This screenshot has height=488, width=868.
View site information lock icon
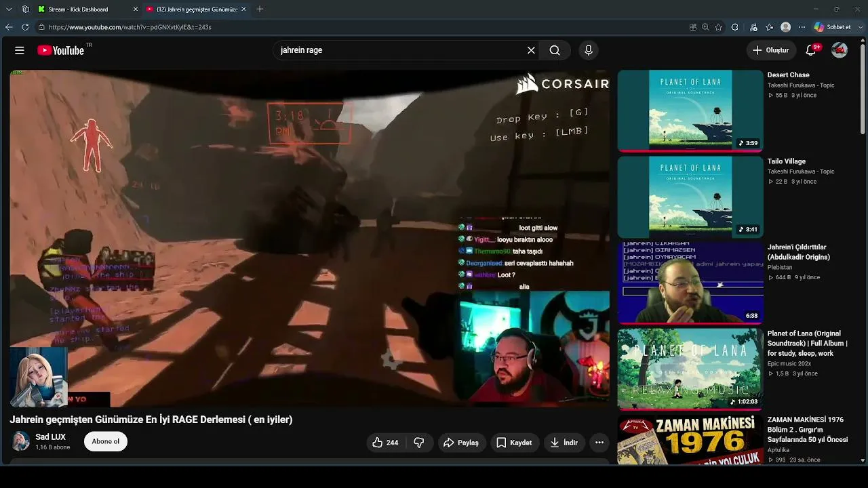coord(41,27)
